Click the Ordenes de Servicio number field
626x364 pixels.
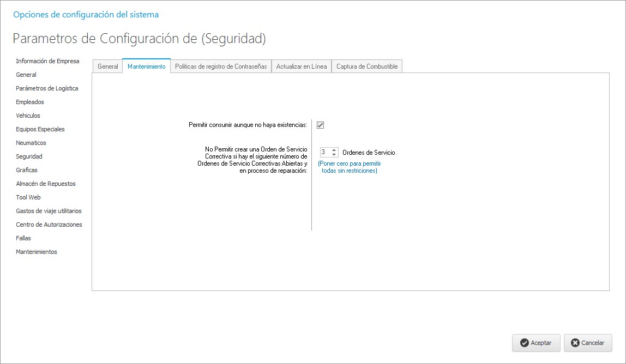pyautogui.click(x=325, y=153)
